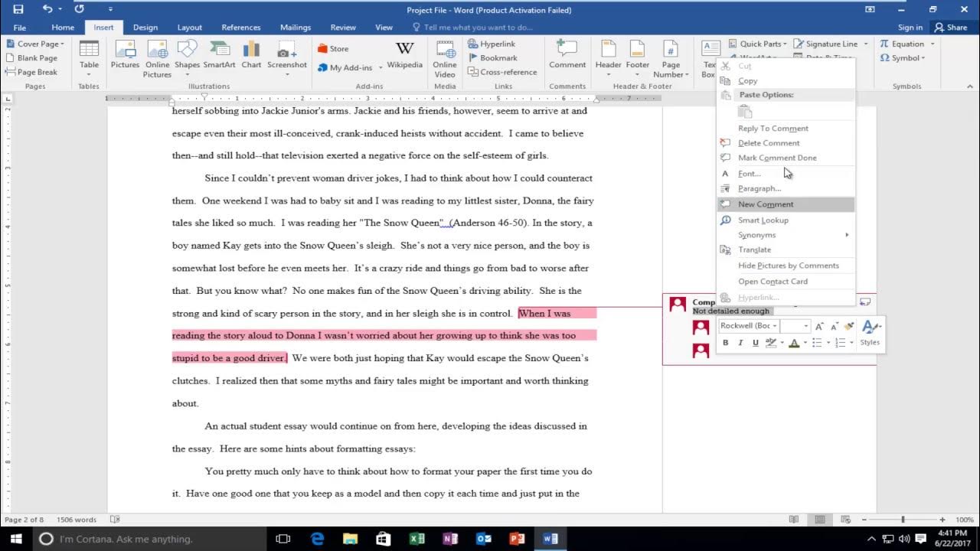The image size is (980, 551).
Task: Toggle Underline in the mini toolbar
Action: [x=756, y=343]
